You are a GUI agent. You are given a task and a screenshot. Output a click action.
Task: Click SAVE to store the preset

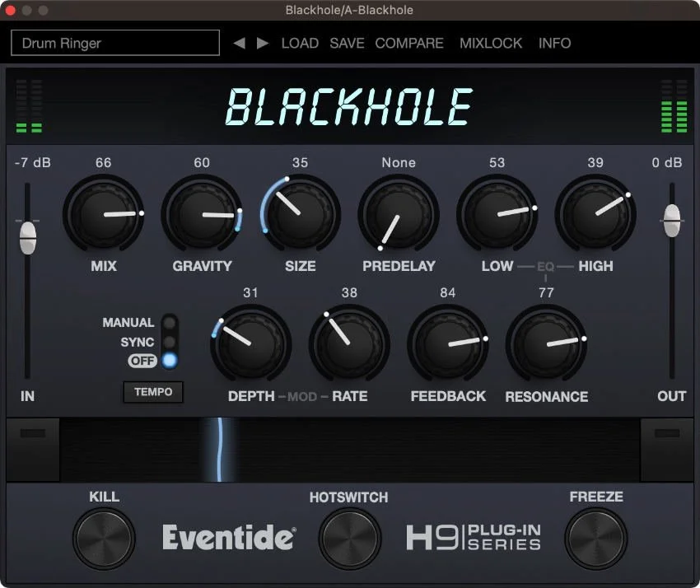[347, 44]
